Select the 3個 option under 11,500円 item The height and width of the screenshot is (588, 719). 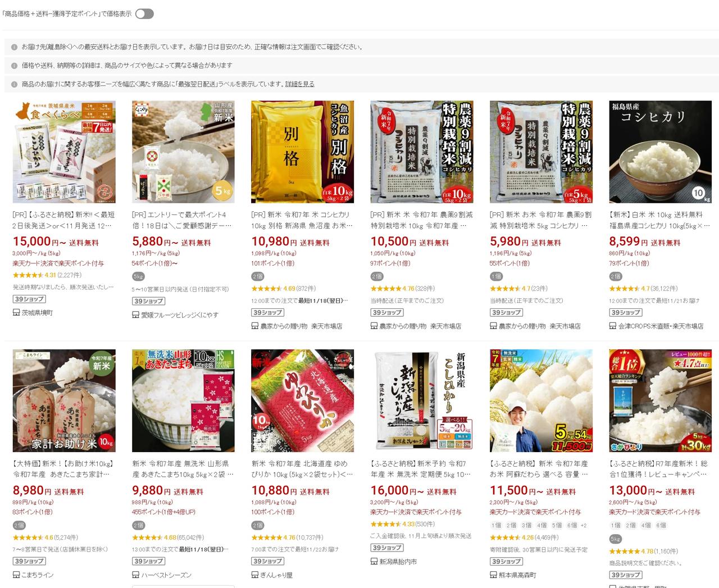pyautogui.click(x=526, y=525)
